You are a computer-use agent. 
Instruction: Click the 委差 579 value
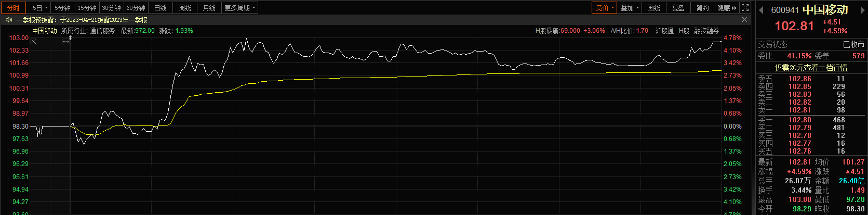click(x=858, y=56)
